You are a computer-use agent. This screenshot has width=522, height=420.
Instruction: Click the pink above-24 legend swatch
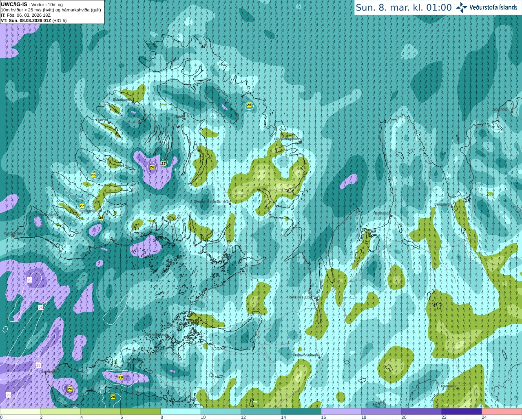tap(502, 411)
